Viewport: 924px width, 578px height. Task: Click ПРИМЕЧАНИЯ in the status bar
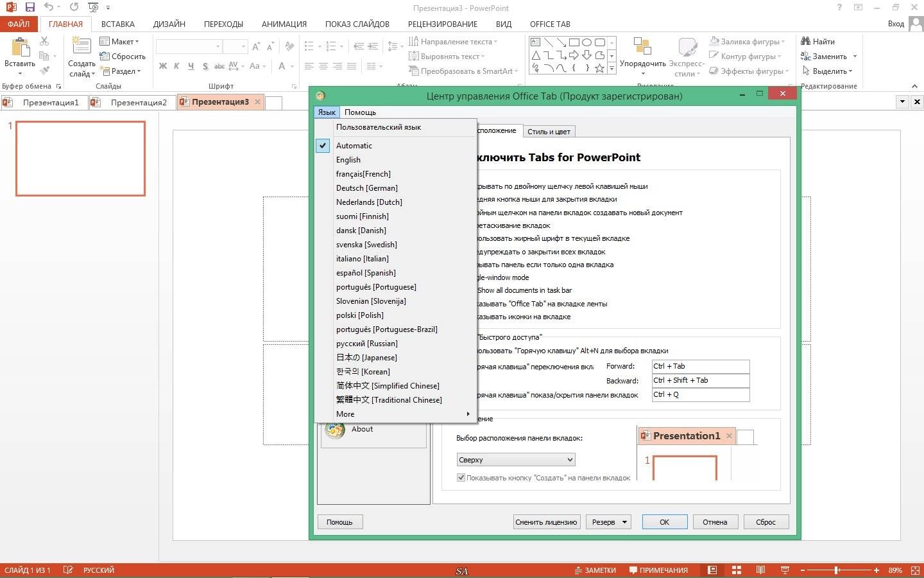pos(658,570)
